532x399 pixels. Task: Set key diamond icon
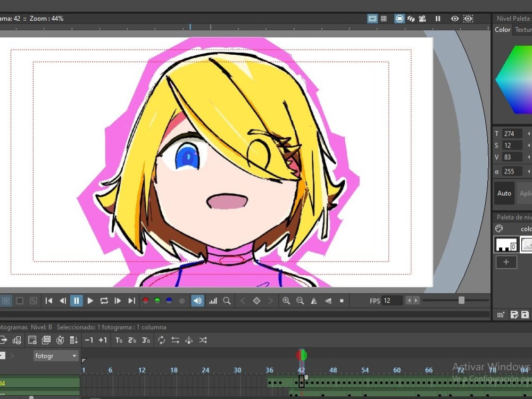pyautogui.click(x=256, y=301)
